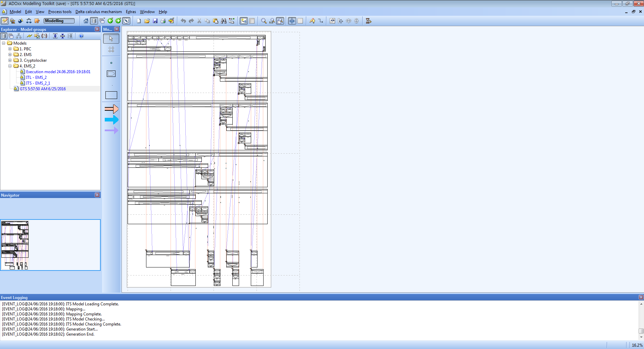Click the 16.2% zoom value in status bar
The height and width of the screenshot is (349, 644).
click(637, 345)
